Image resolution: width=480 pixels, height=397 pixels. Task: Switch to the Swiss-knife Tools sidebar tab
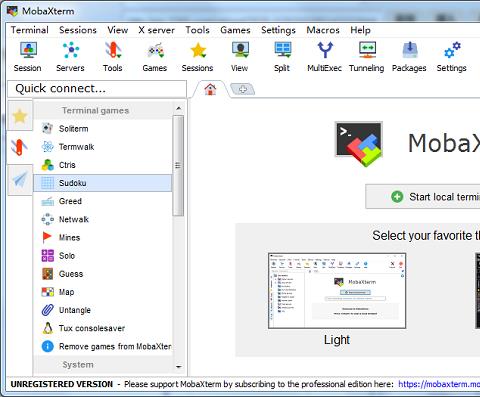(x=19, y=147)
